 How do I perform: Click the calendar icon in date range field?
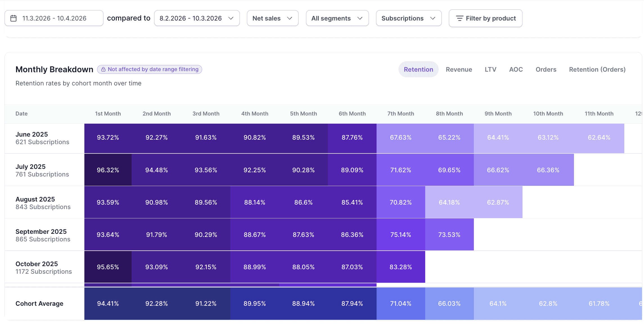[x=13, y=18]
